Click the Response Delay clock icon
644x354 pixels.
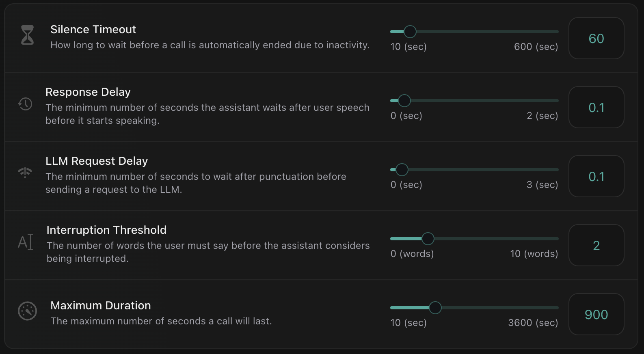pos(25,104)
